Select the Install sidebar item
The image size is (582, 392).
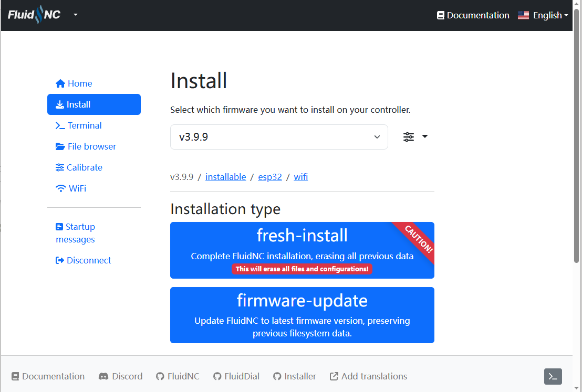click(94, 104)
